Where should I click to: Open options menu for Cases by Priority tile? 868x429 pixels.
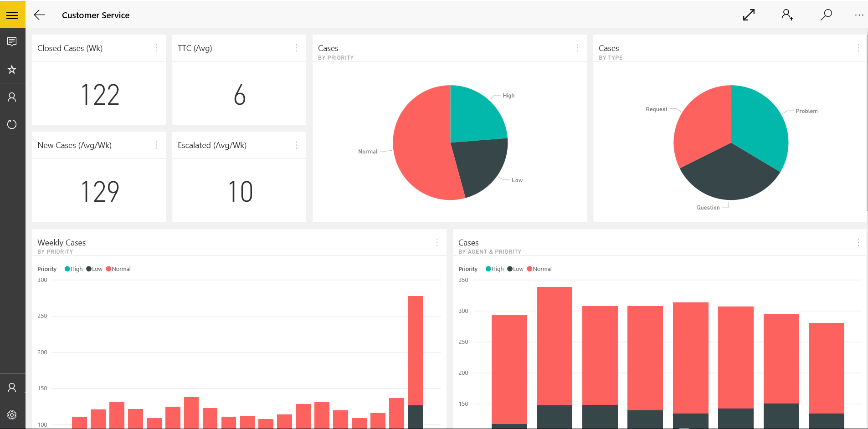click(x=577, y=48)
